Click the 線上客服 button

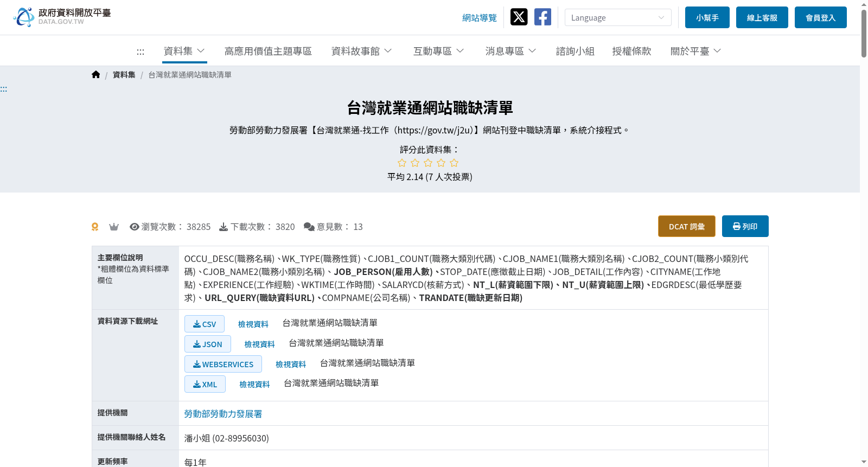[762, 17]
